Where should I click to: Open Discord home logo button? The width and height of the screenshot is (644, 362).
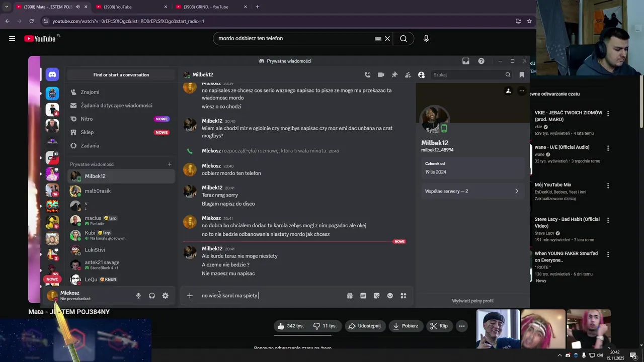click(x=52, y=74)
